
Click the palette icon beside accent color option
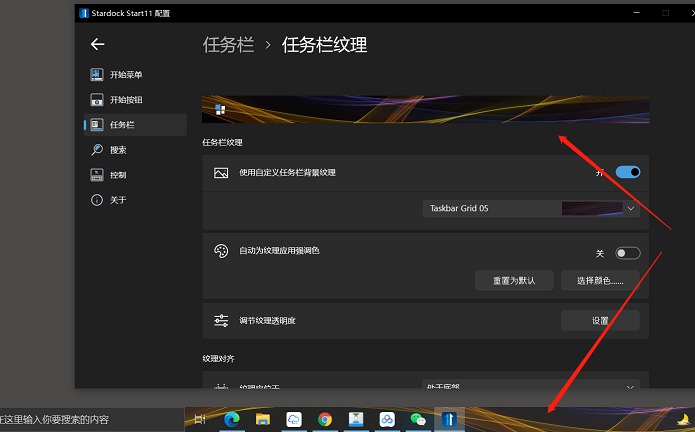click(x=221, y=251)
